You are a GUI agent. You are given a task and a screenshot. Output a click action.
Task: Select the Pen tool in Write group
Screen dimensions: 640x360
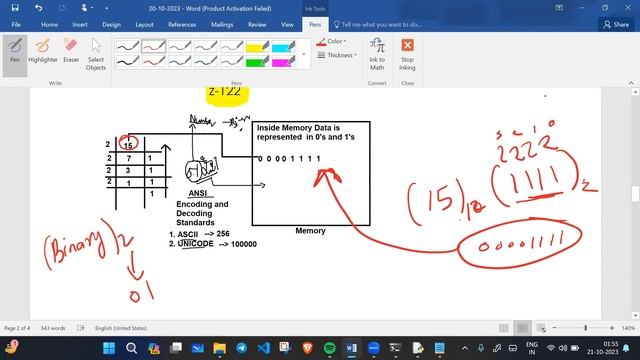15,55
